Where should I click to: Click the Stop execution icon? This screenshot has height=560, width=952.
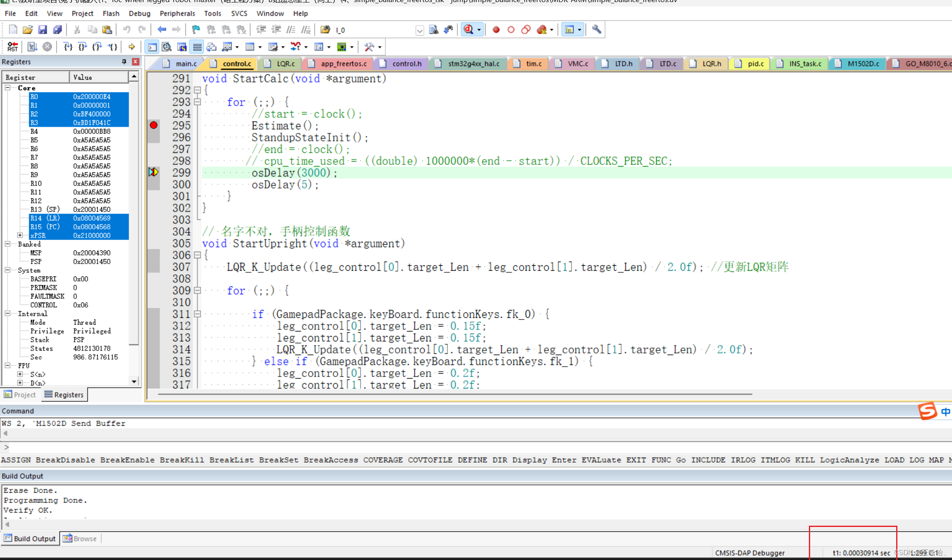tap(48, 47)
